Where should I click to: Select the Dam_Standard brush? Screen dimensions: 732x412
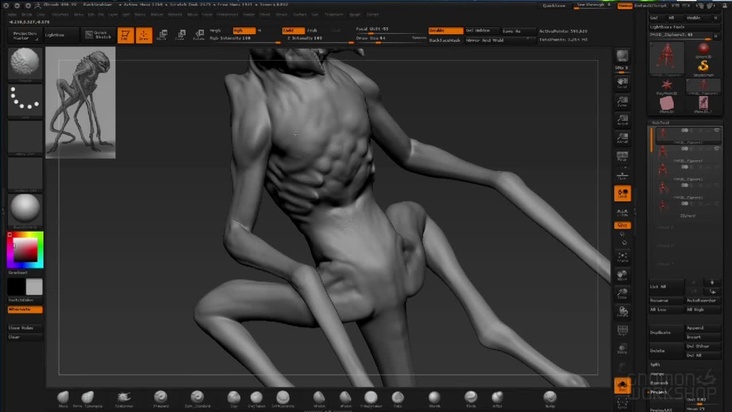tap(197, 398)
